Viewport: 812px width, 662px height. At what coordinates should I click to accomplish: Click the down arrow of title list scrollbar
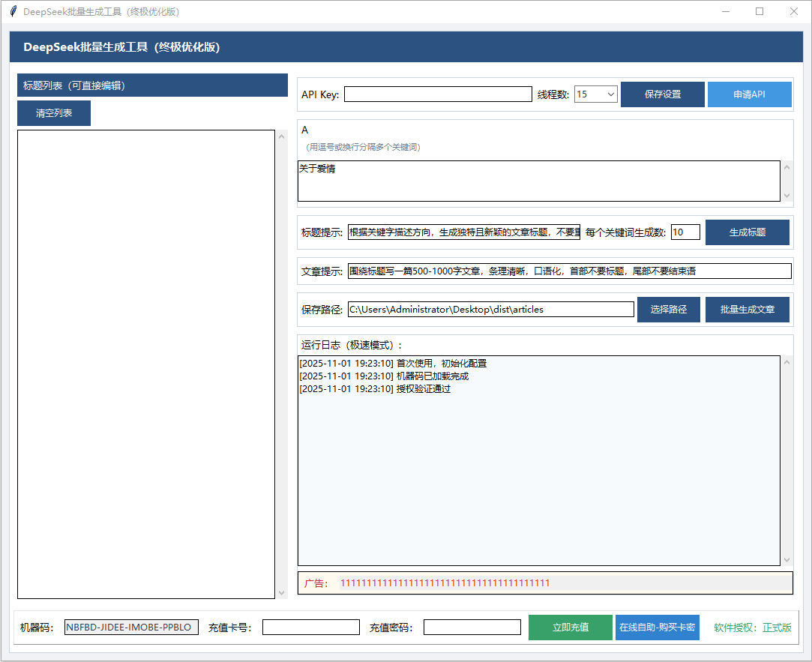[x=282, y=593]
